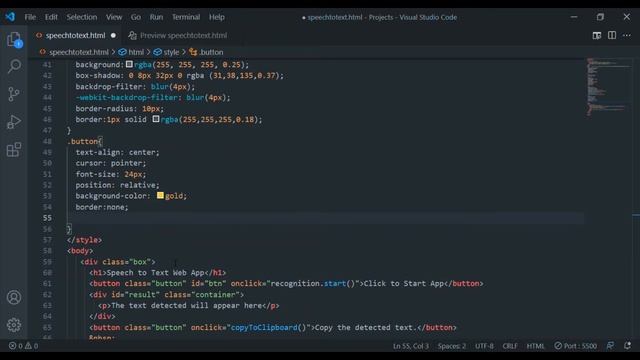Click the closing style tag on line 57
This screenshot has height=360, width=640.
(84, 240)
